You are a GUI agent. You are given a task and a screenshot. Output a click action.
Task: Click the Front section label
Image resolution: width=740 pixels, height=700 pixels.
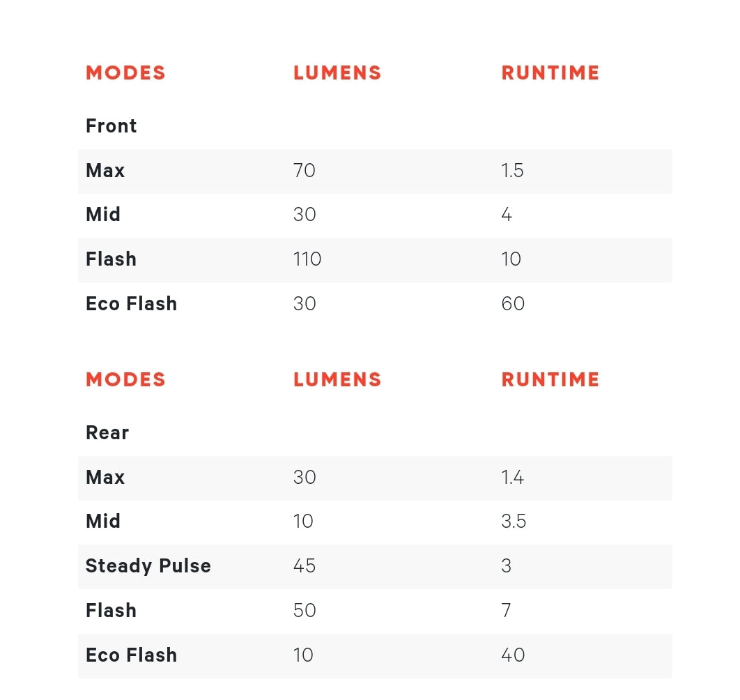111,126
